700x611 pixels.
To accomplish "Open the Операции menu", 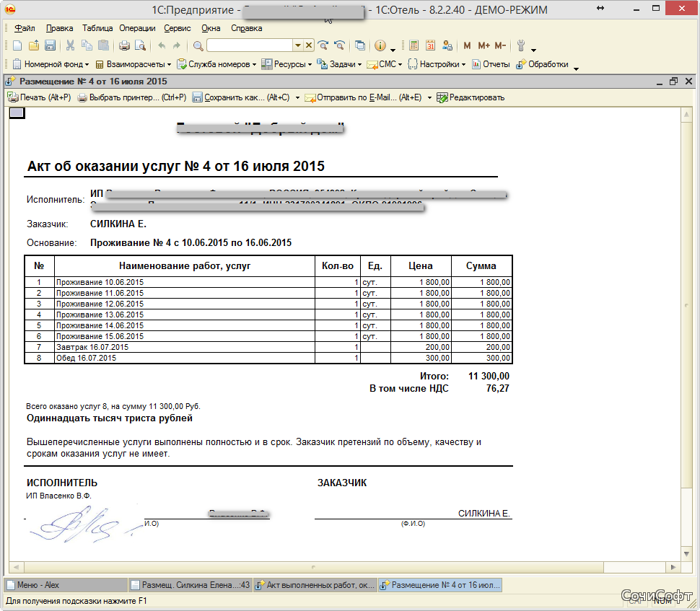I will pos(137,28).
